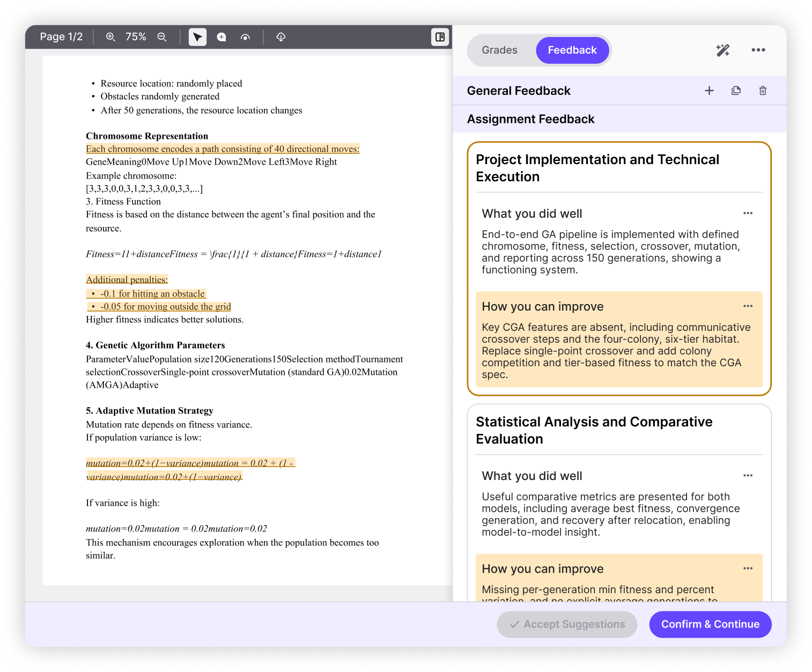Select the cursor pointer tool
812x672 pixels.
click(197, 37)
